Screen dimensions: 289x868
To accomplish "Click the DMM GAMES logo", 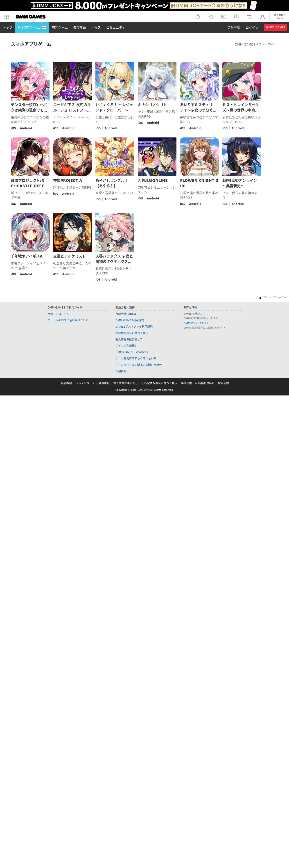I will (31, 16).
